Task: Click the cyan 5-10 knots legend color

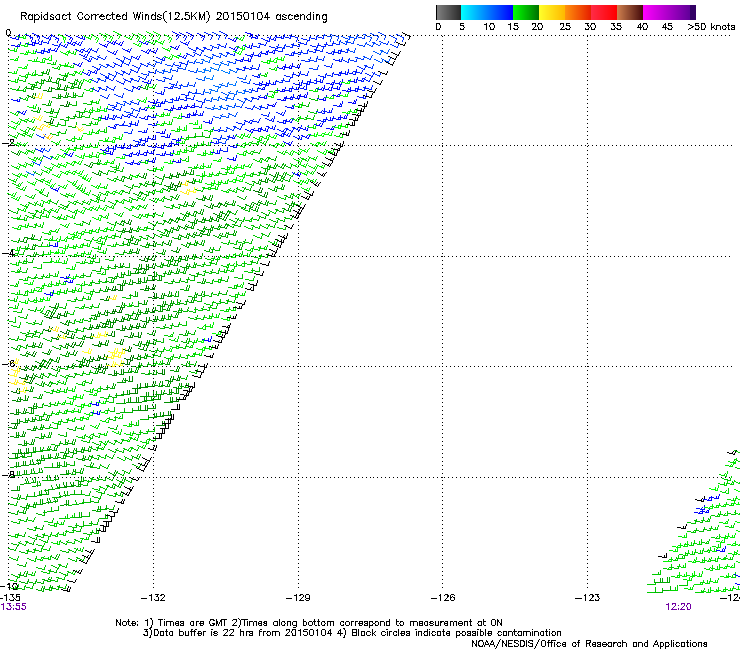Action: [x=474, y=12]
